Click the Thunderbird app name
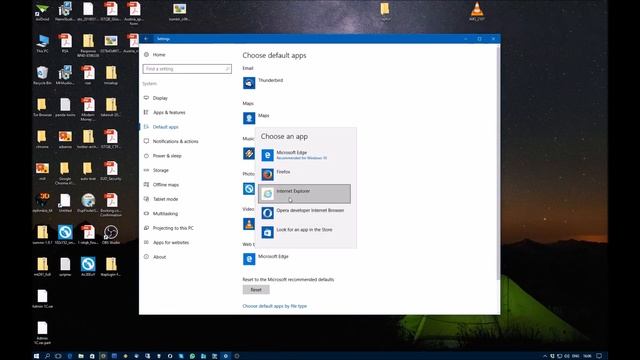640x360 pixels. 270,80
